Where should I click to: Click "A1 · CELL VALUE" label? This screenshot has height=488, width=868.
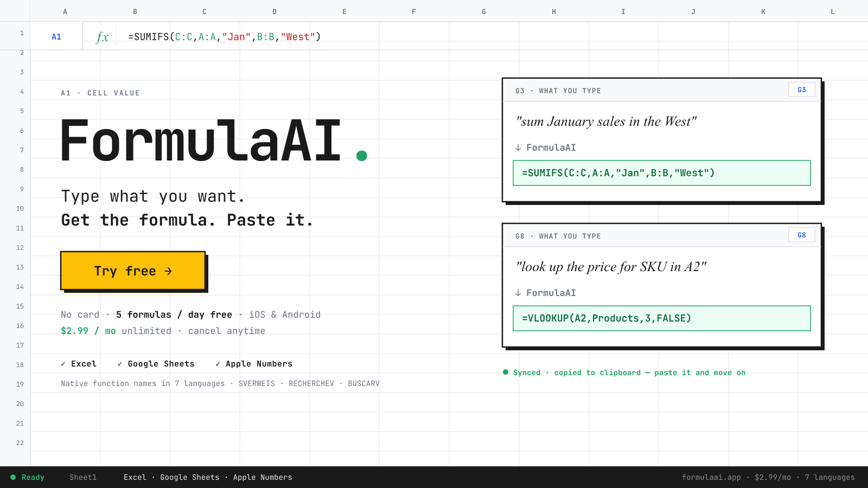click(100, 93)
